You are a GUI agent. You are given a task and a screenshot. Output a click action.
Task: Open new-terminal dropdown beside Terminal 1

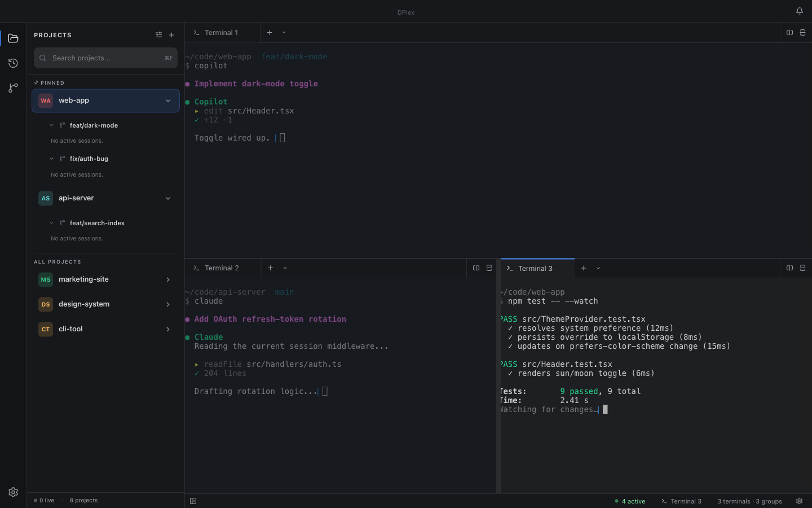coord(284,33)
